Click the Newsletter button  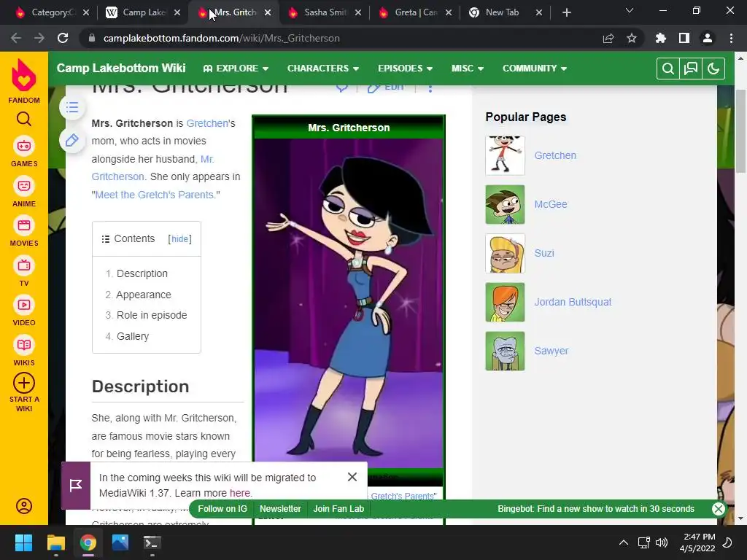280,508
